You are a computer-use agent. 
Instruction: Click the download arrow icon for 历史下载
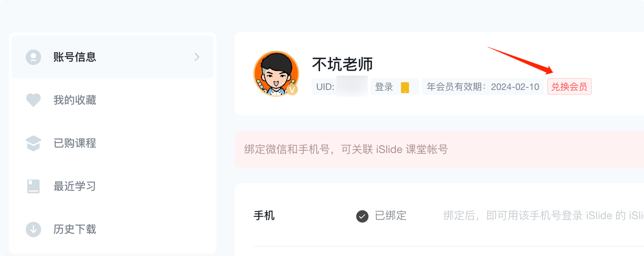click(33, 229)
